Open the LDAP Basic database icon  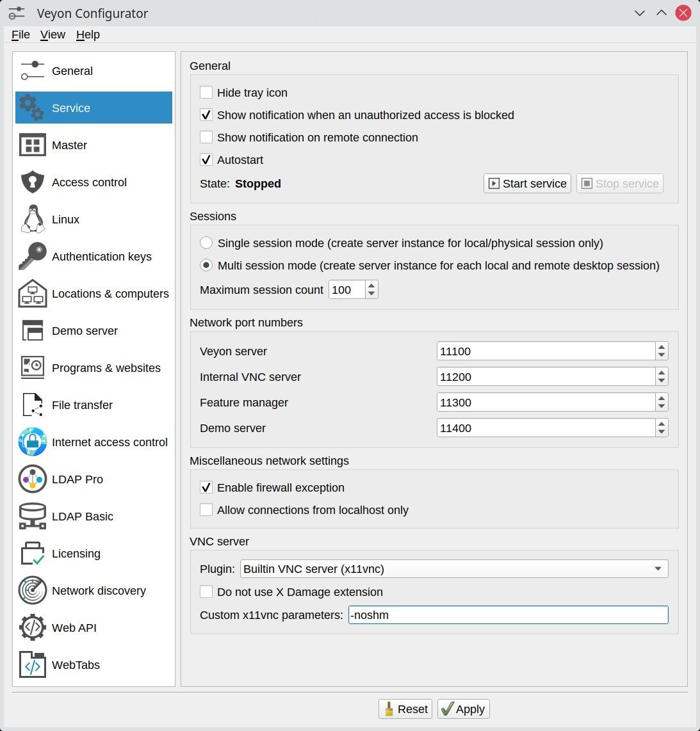point(32,516)
